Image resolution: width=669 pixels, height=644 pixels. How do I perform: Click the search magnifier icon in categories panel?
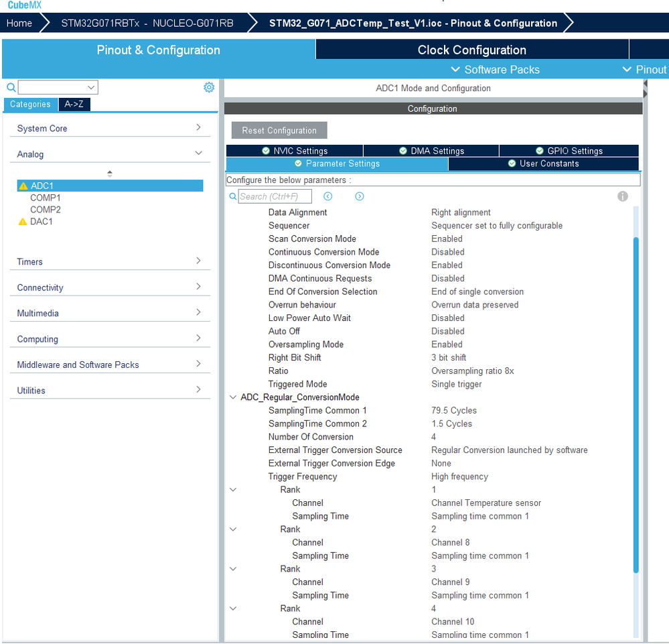point(11,88)
